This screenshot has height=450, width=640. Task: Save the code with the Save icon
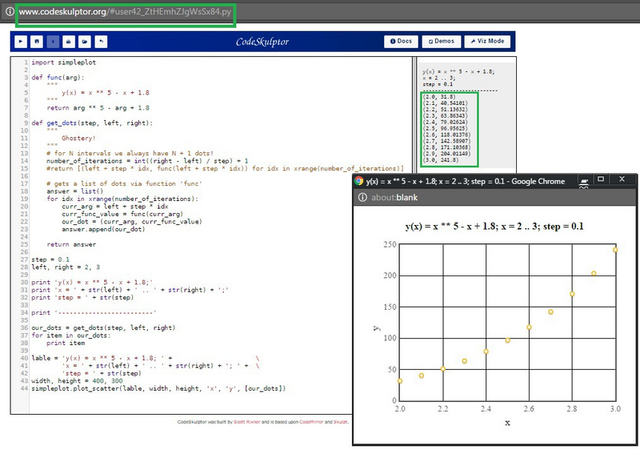37,42
